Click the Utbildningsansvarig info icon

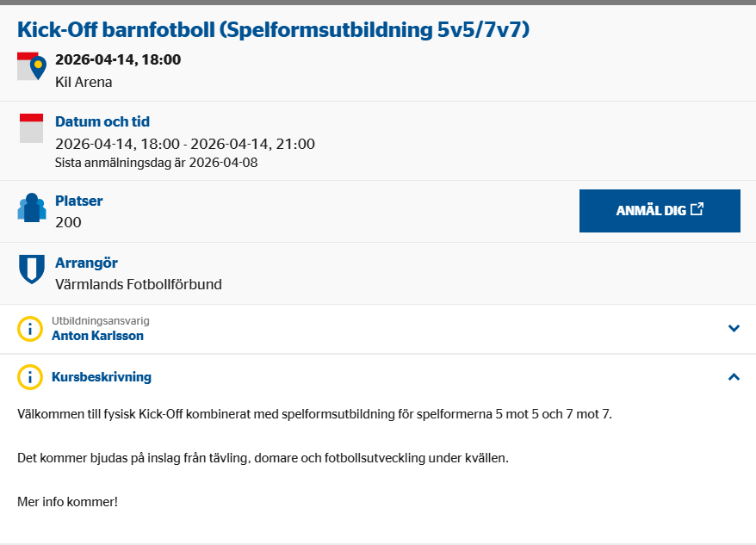30,328
